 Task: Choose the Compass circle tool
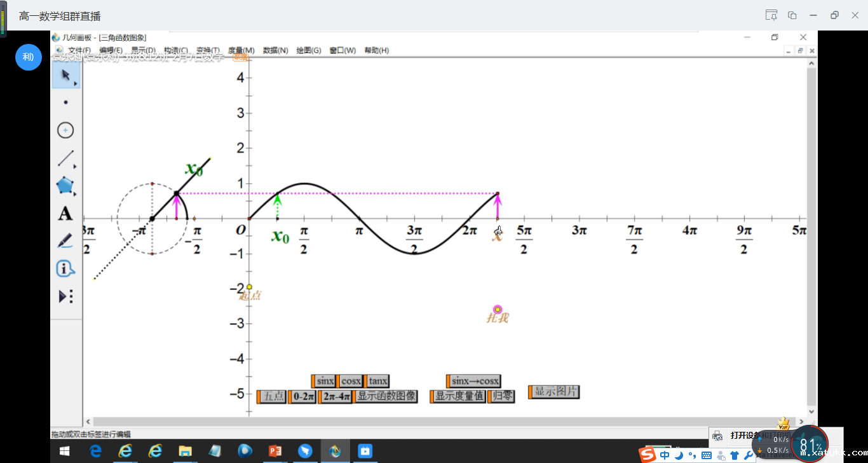pos(65,130)
